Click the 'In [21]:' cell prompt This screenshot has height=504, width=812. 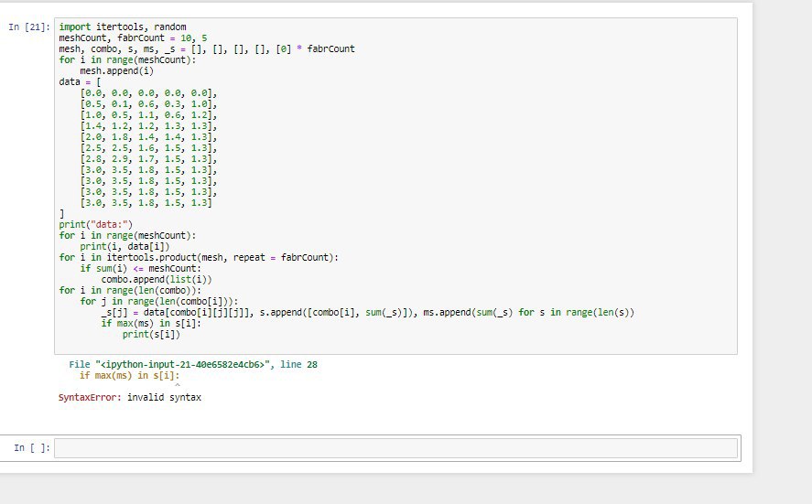click(29, 27)
